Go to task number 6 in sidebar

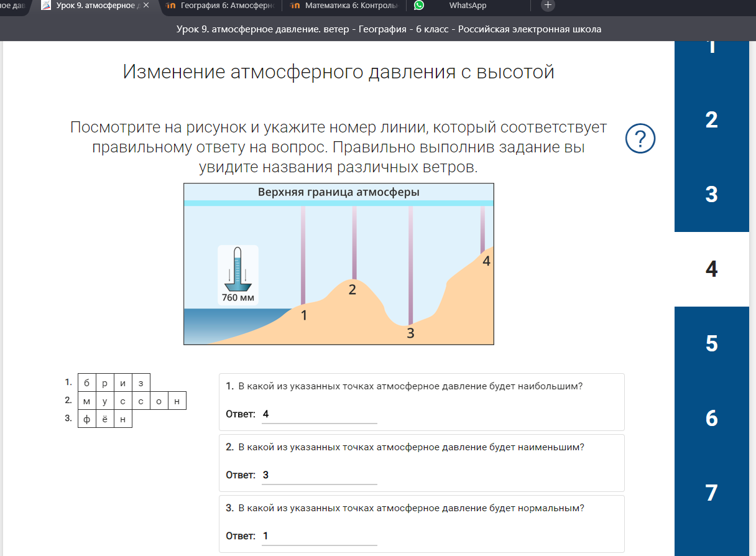(712, 418)
